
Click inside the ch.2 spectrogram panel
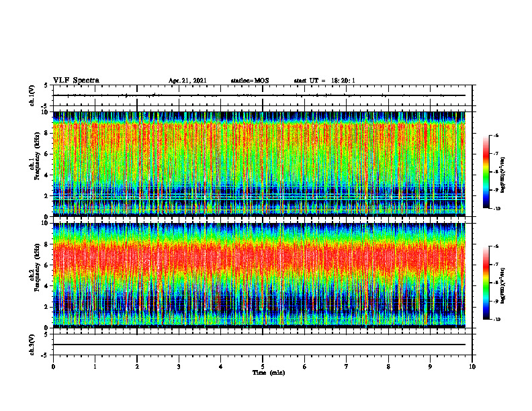click(x=259, y=275)
